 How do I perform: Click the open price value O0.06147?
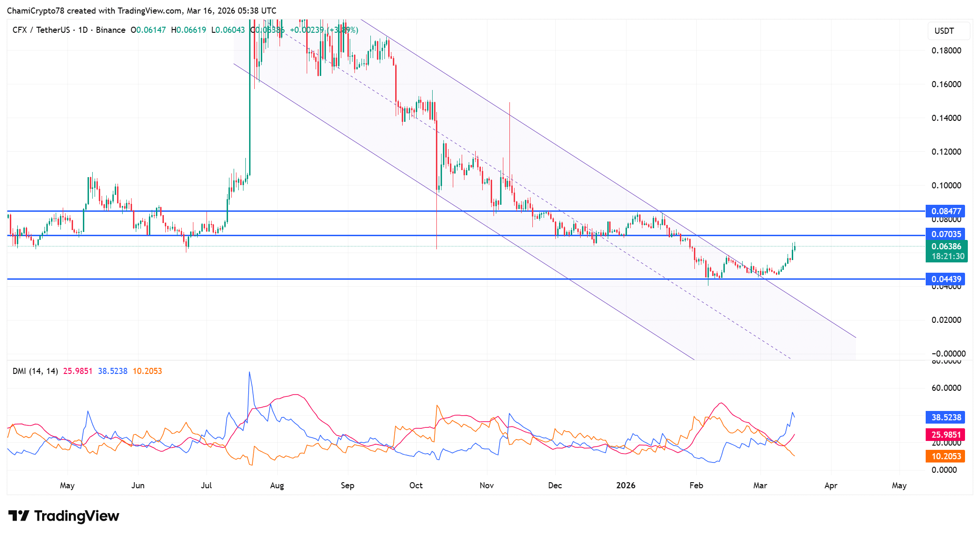[149, 30]
